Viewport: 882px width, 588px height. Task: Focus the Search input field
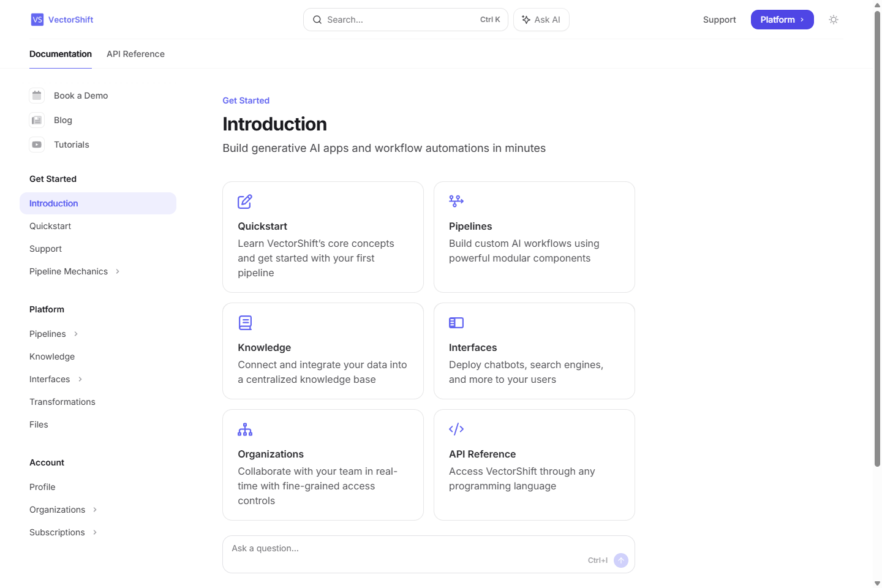click(x=405, y=20)
